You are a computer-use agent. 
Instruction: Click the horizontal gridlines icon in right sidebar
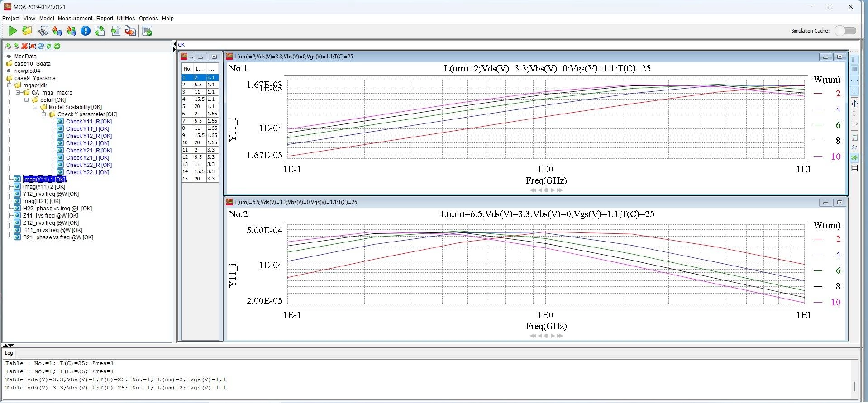(854, 70)
